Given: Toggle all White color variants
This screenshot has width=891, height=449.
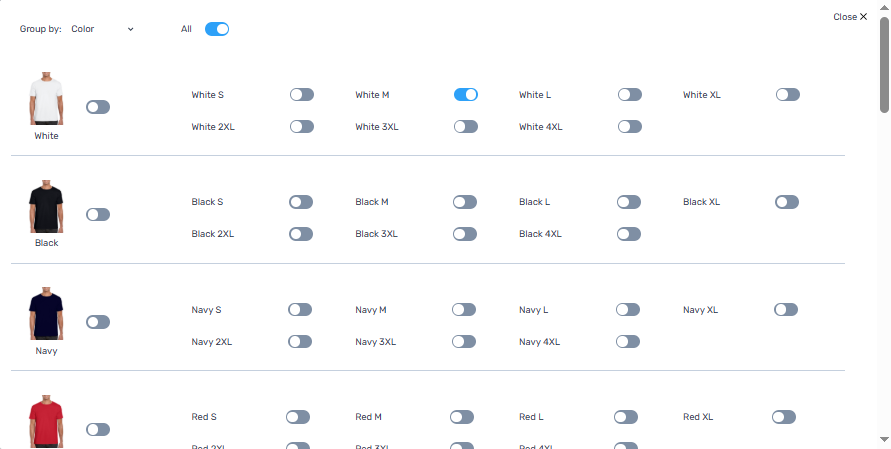Looking at the screenshot, I should (98, 107).
